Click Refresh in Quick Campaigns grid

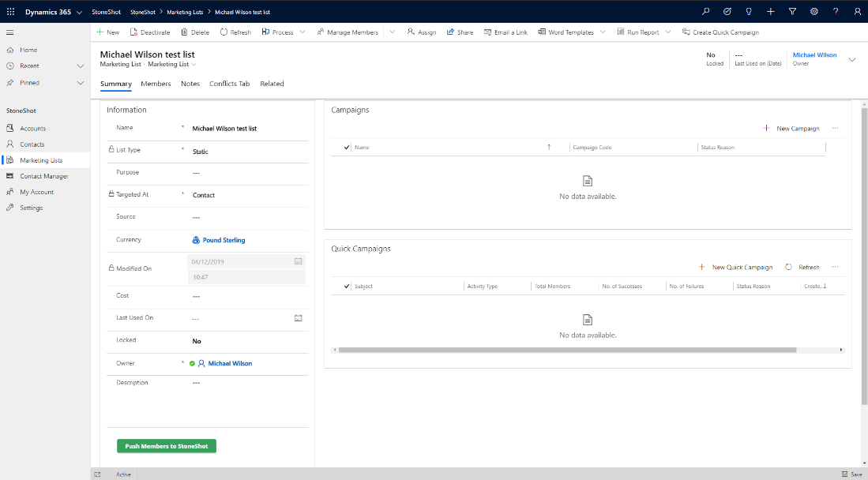[x=802, y=268]
